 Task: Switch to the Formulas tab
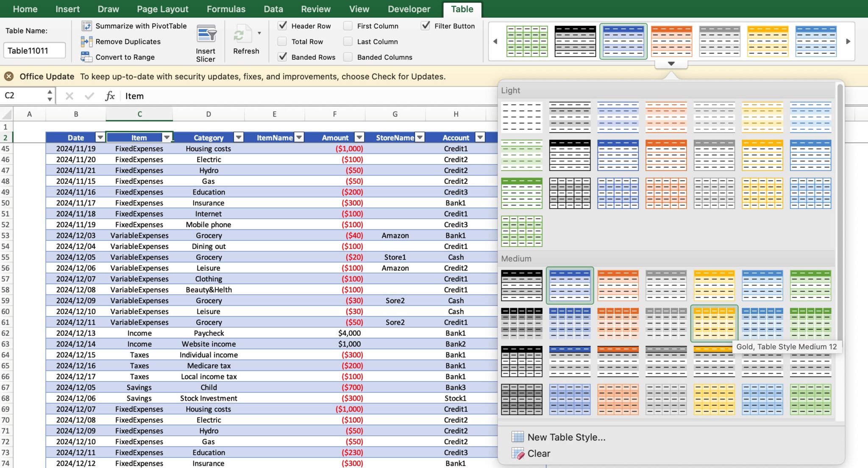click(226, 9)
